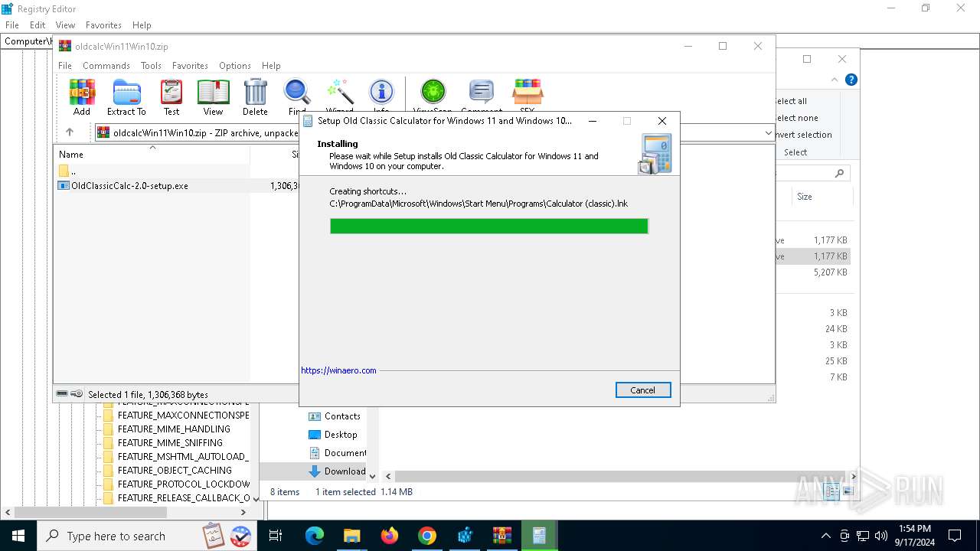Open Microsoft Edge from the taskbar
980x551 pixels.
315,536
